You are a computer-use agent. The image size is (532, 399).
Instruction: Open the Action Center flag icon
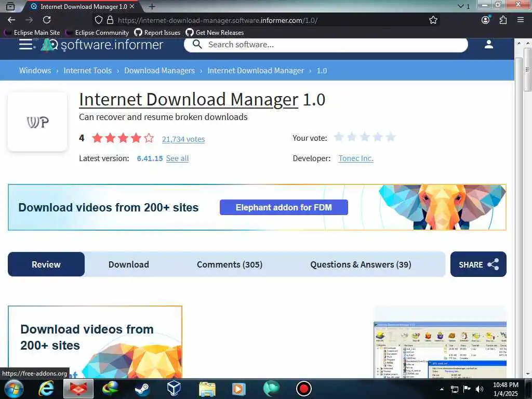point(467,389)
